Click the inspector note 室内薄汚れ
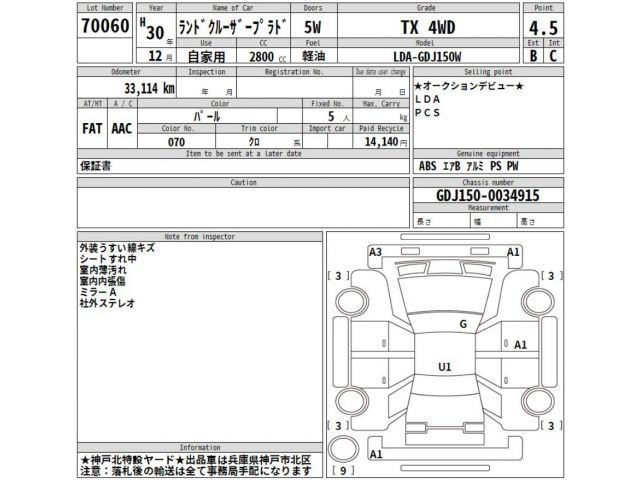The width and height of the screenshot is (640, 480). (x=103, y=270)
